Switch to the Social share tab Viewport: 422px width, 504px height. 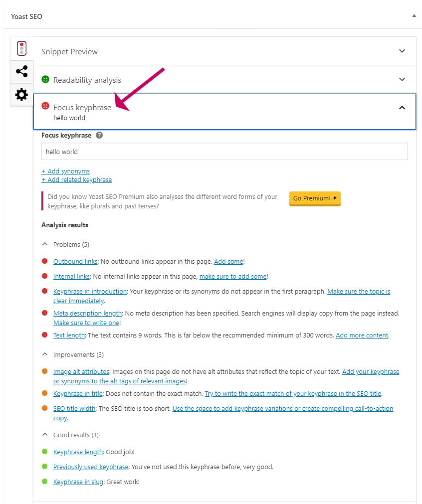tap(21, 71)
